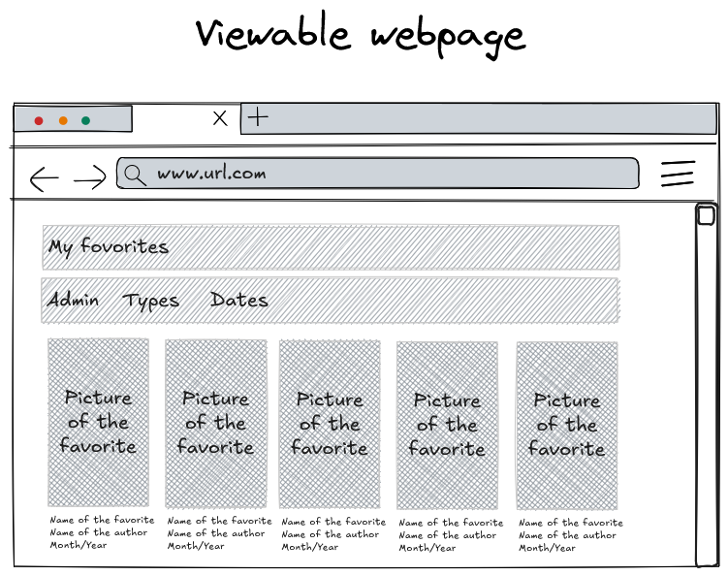The image size is (728, 576).
Task: Click the green window dot
Action: [86, 121]
